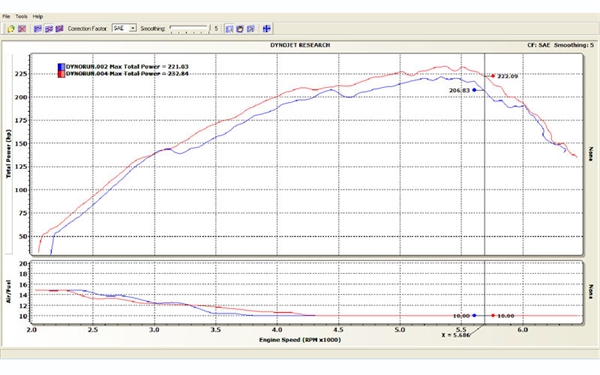This screenshot has width=600, height=375.
Task: Click the Engine Speed (RPM x1000) label
Action: tap(300, 340)
